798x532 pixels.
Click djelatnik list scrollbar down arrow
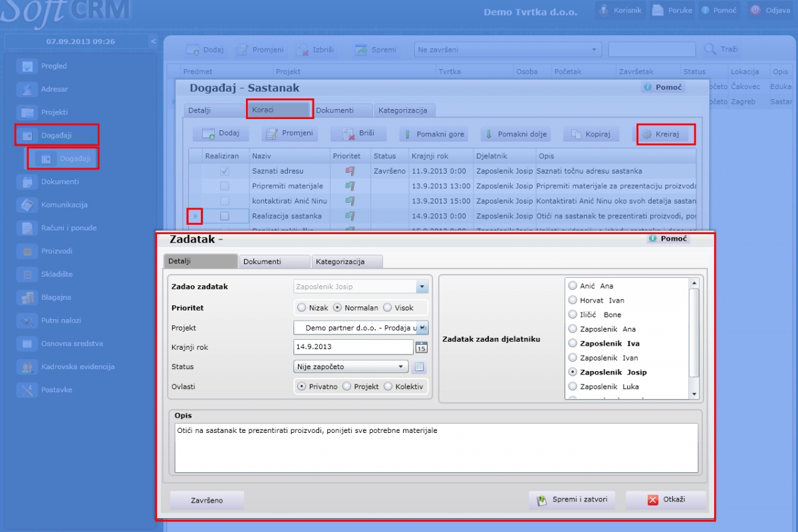pyautogui.click(x=694, y=394)
